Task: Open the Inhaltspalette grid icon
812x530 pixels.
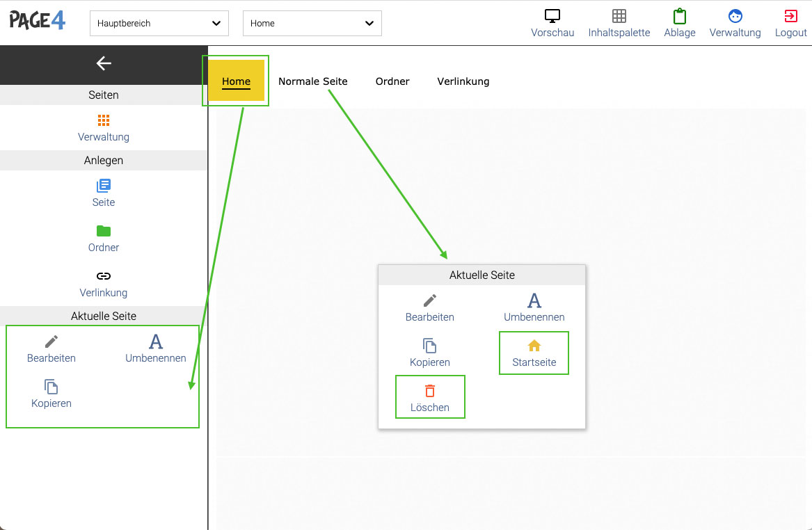Action: [619, 16]
